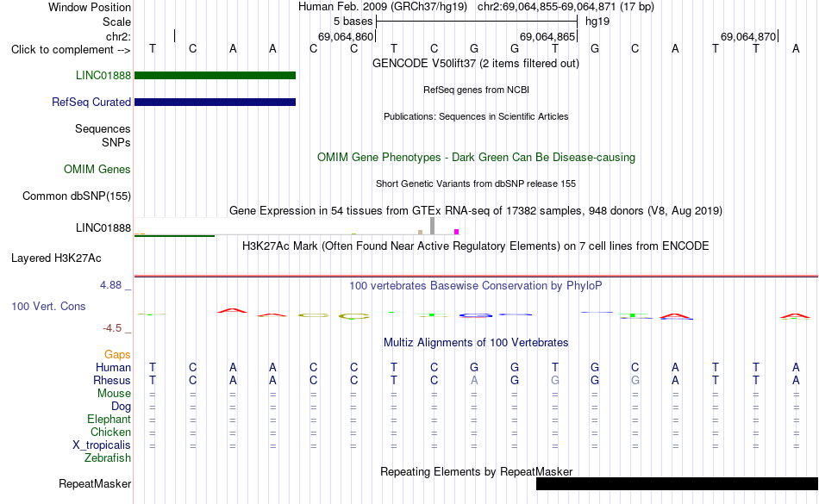819x504 pixels.
Task: Click the 4.88 PhyloP upper scale value
Action: pyautogui.click(x=110, y=285)
